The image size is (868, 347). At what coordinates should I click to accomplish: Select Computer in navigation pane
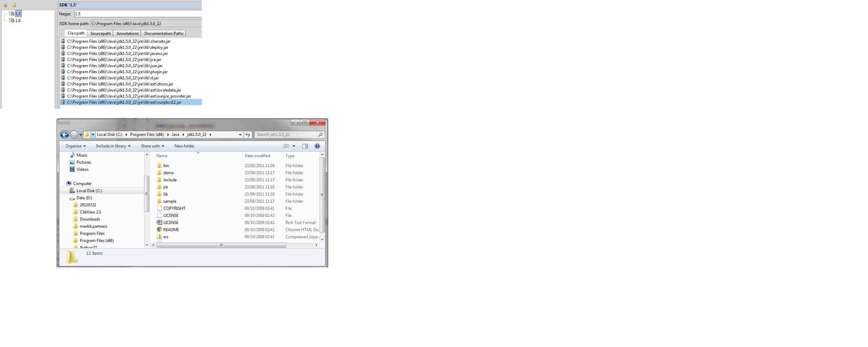79,183
